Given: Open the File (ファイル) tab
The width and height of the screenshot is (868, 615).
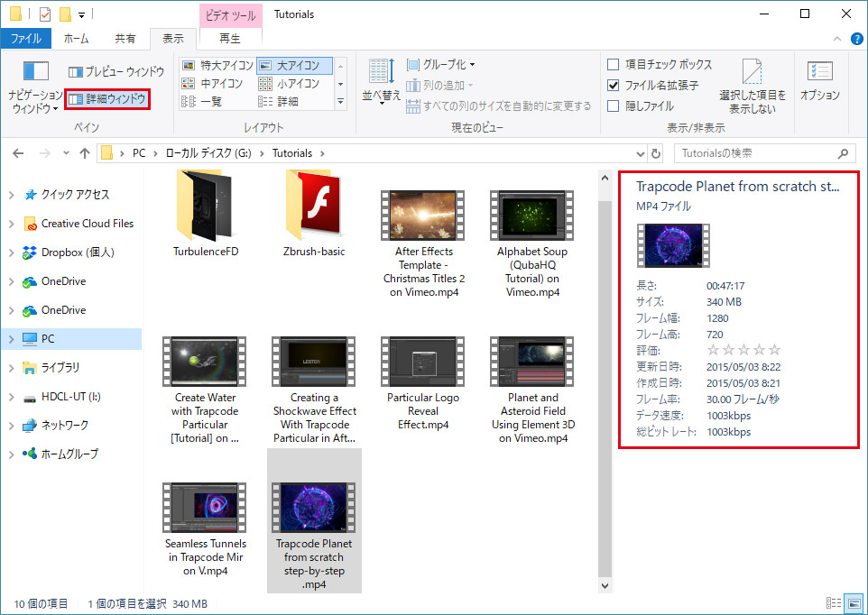Looking at the screenshot, I should 26,38.
